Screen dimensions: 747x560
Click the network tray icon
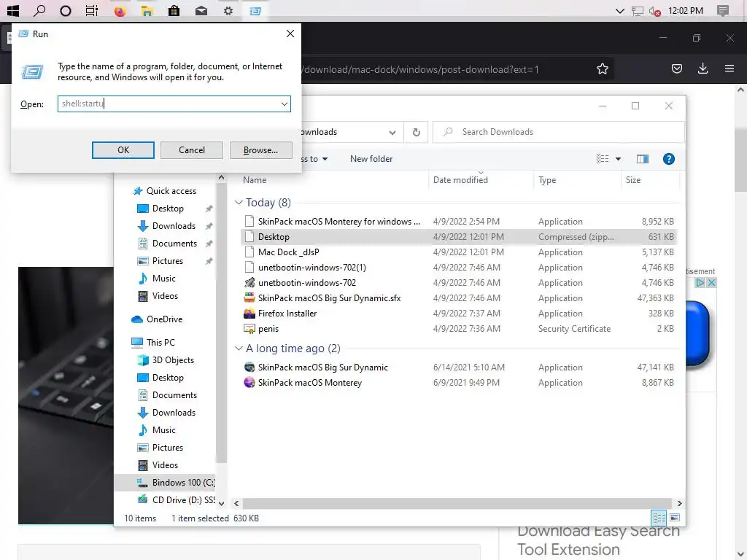(x=637, y=10)
